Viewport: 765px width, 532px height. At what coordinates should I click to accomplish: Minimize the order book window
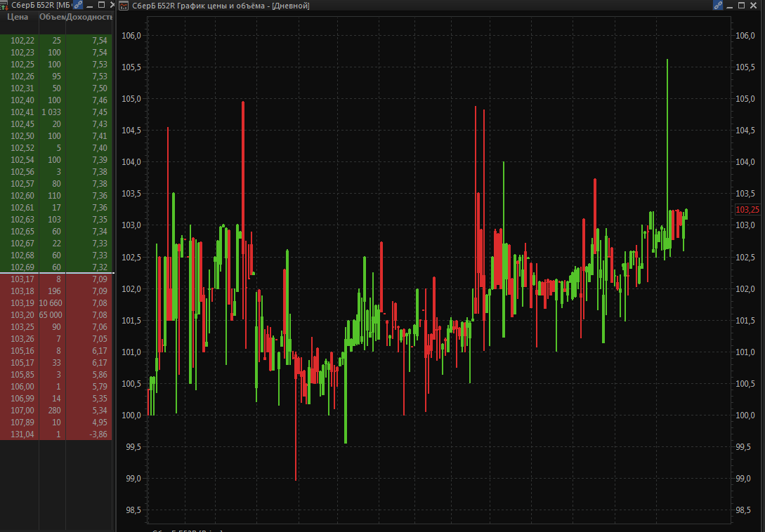[x=90, y=6]
